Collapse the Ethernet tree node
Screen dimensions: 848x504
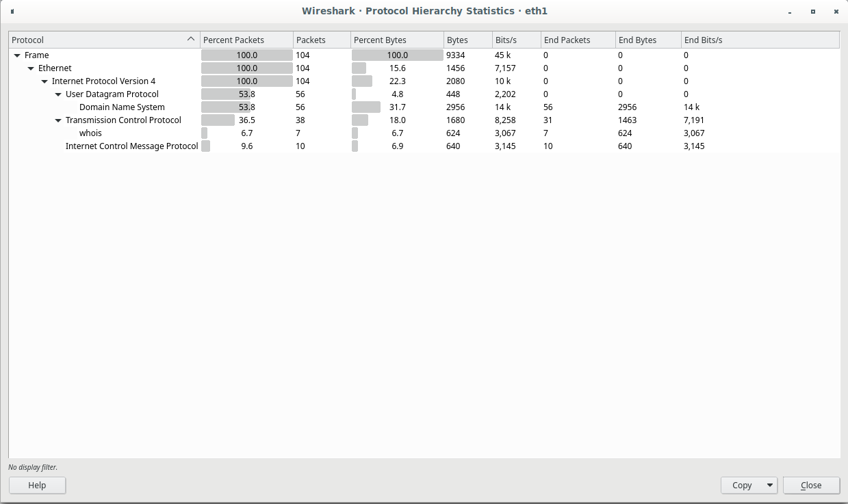tap(31, 68)
